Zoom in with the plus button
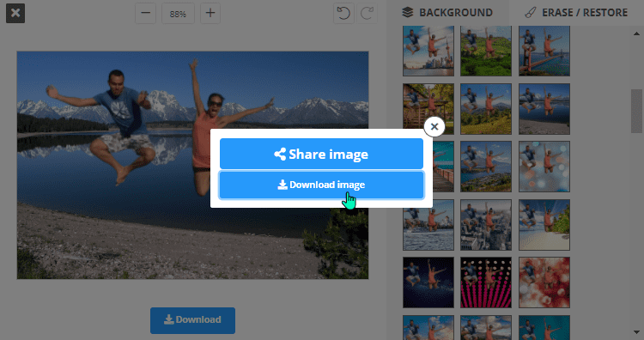Viewport: 644px width, 340px height. click(210, 13)
